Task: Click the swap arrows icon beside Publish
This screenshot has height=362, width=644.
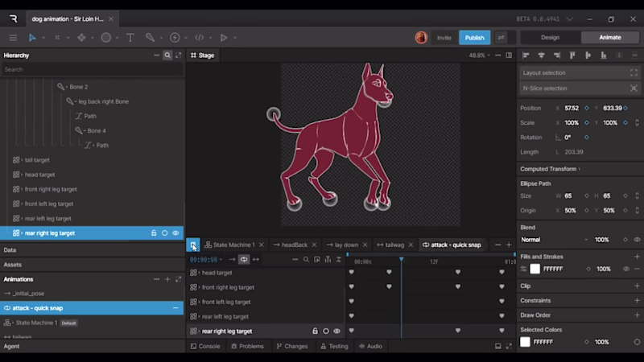Action: (501, 37)
